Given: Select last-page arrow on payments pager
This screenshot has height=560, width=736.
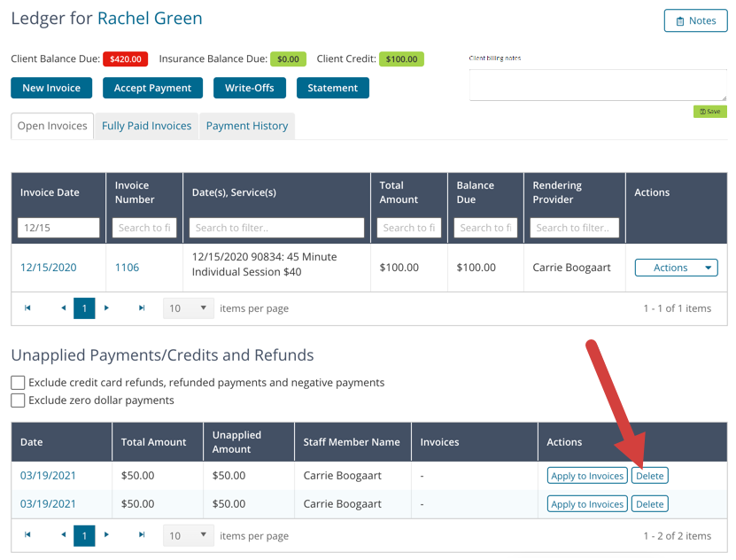Looking at the screenshot, I should (x=141, y=535).
